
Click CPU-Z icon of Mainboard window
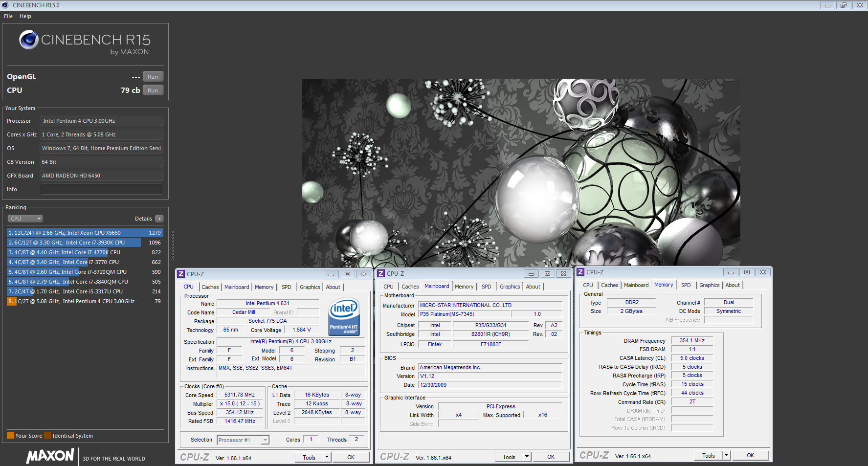[381, 273]
